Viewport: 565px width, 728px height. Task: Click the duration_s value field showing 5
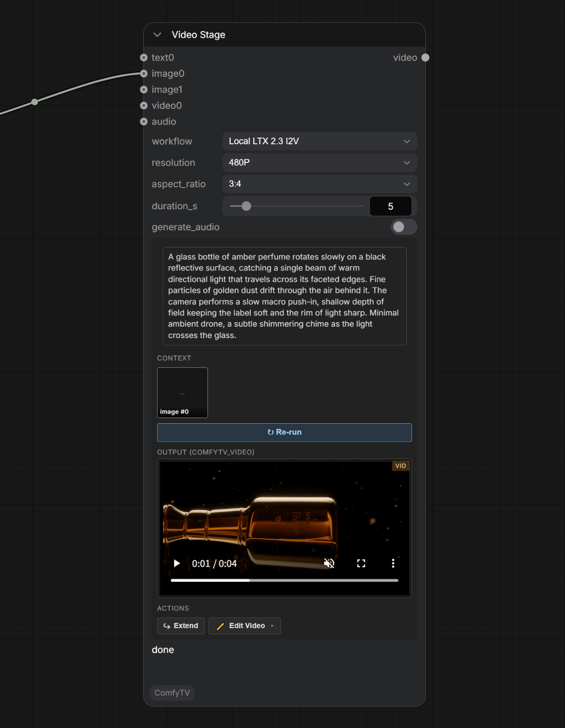coord(391,206)
